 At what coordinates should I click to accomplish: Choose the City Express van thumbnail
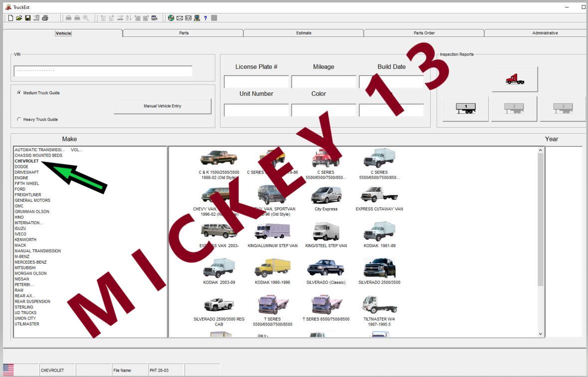pos(326,195)
